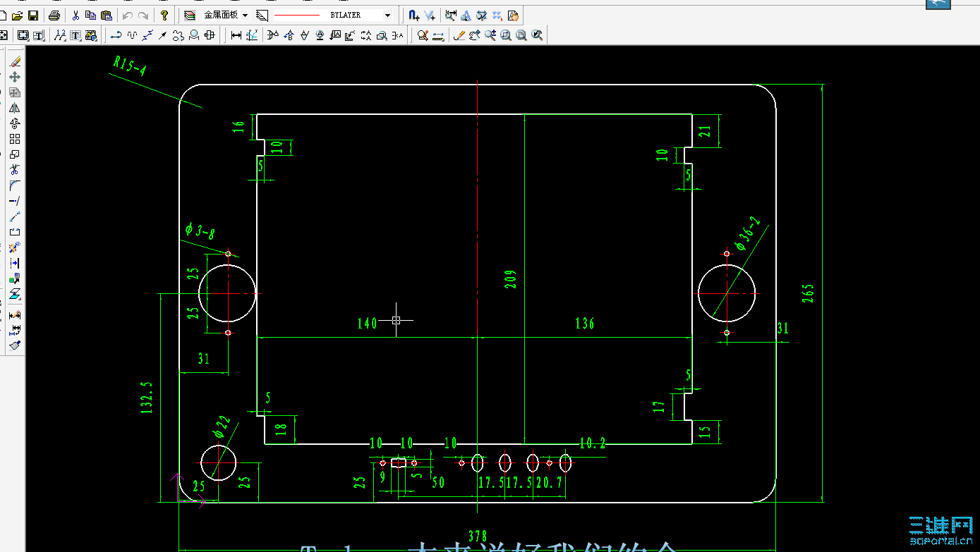This screenshot has width=980, height=552.
Task: Click the leader arrow icon in second toolbar
Action: [162, 35]
